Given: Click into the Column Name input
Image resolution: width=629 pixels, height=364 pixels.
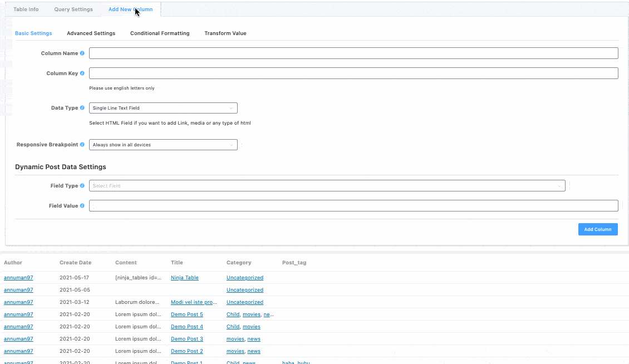Looking at the screenshot, I should click(353, 53).
